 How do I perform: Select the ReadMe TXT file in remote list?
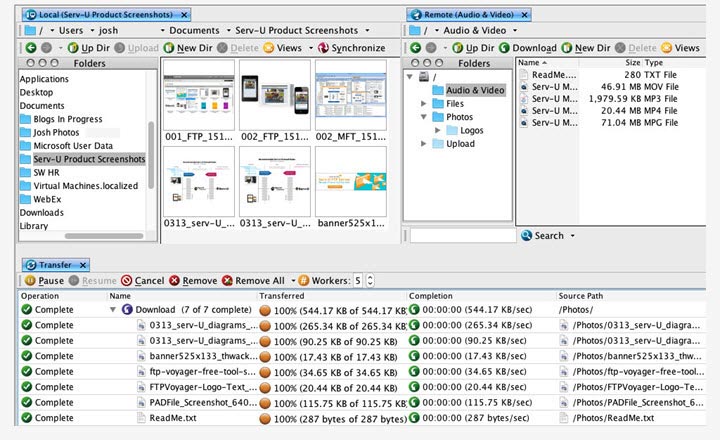click(x=611, y=74)
